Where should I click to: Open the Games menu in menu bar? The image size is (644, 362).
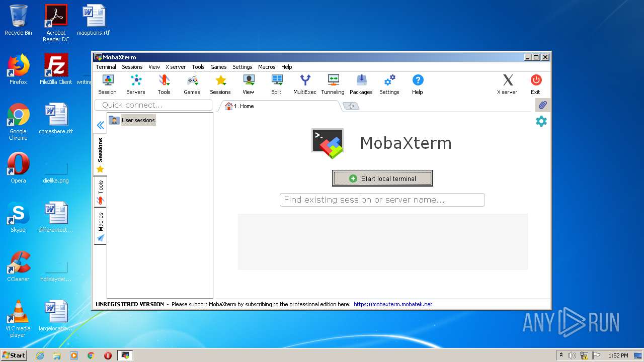(218, 67)
